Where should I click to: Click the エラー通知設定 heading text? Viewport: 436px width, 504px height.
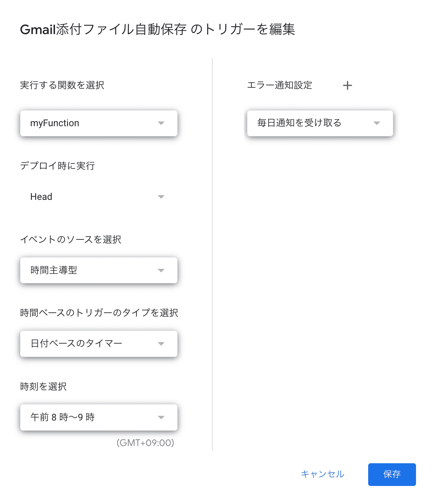(x=279, y=85)
